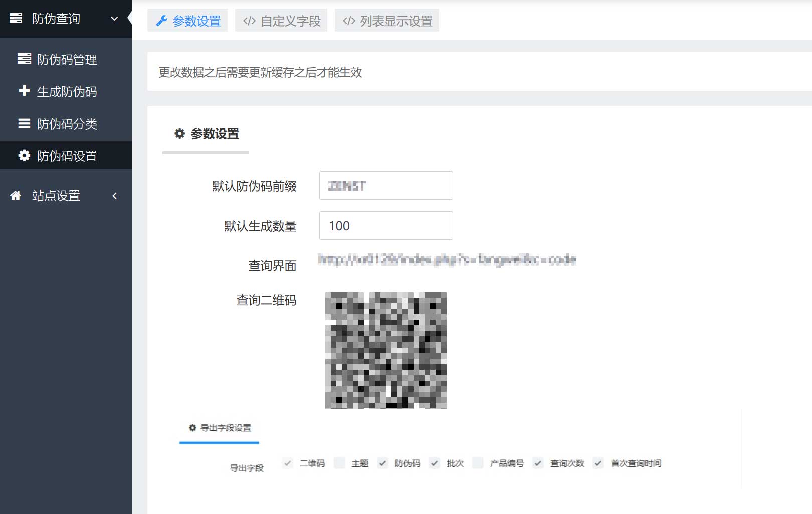Toggle the 二维码 export checkbox
Viewport: 812px width, 514px height.
click(287, 463)
